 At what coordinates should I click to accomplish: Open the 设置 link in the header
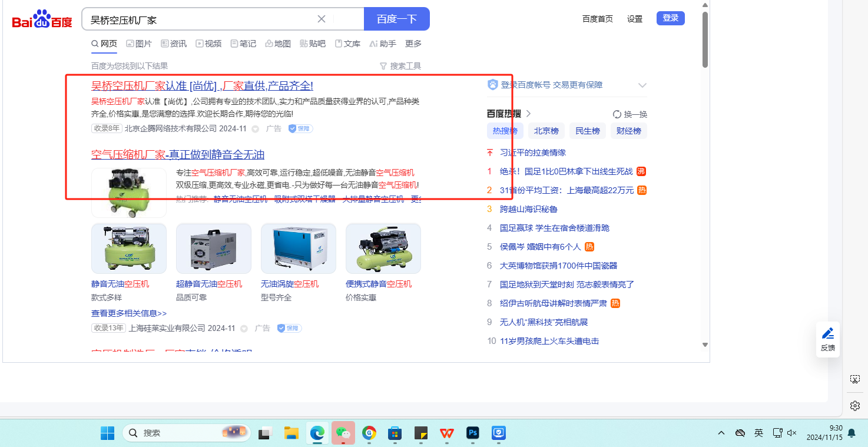[635, 19]
